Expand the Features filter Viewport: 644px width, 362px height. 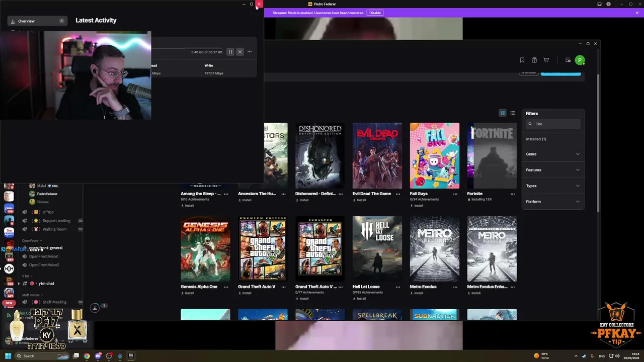click(553, 170)
